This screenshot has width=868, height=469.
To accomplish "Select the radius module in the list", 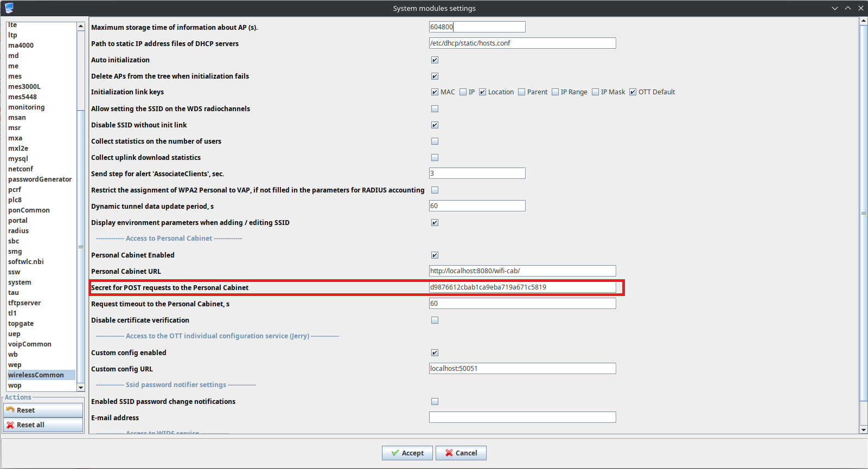I will [18, 231].
